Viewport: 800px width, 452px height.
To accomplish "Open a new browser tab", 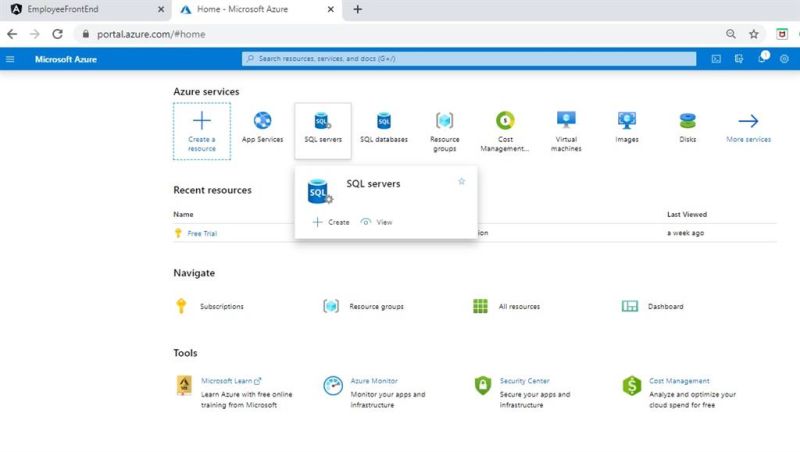I will (x=358, y=9).
